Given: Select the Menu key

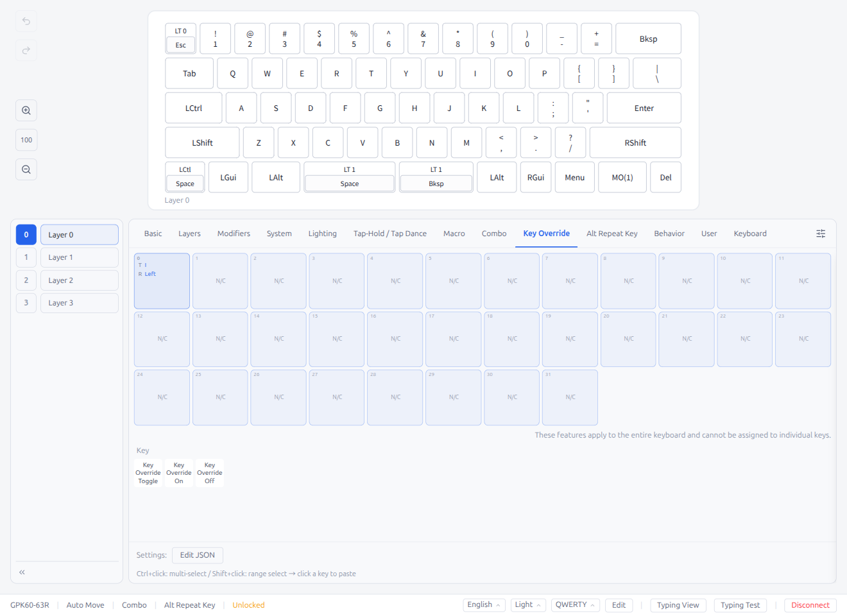Looking at the screenshot, I should point(574,177).
